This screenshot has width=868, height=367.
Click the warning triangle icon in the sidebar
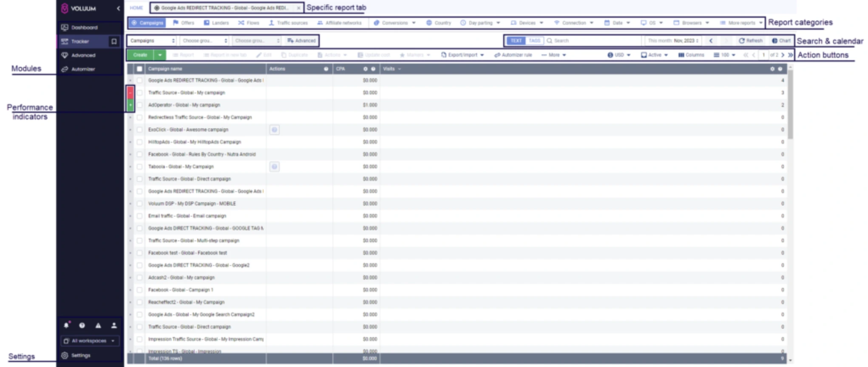[x=98, y=326]
